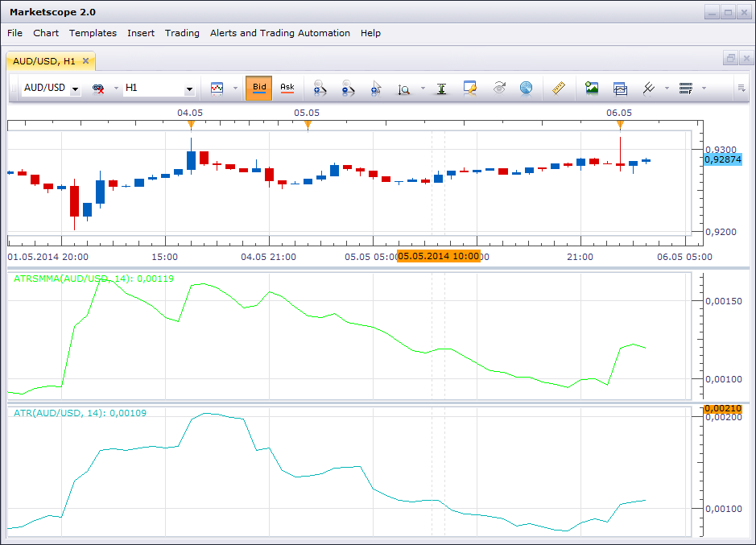Viewport: 756px width, 545px height.
Task: Open the Trading menu
Action: pos(182,33)
